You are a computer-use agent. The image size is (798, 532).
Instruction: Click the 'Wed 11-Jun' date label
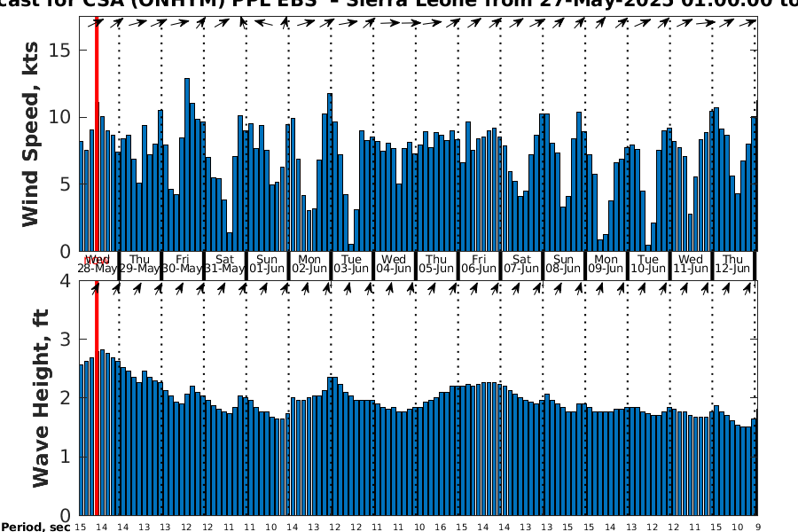tap(691, 264)
